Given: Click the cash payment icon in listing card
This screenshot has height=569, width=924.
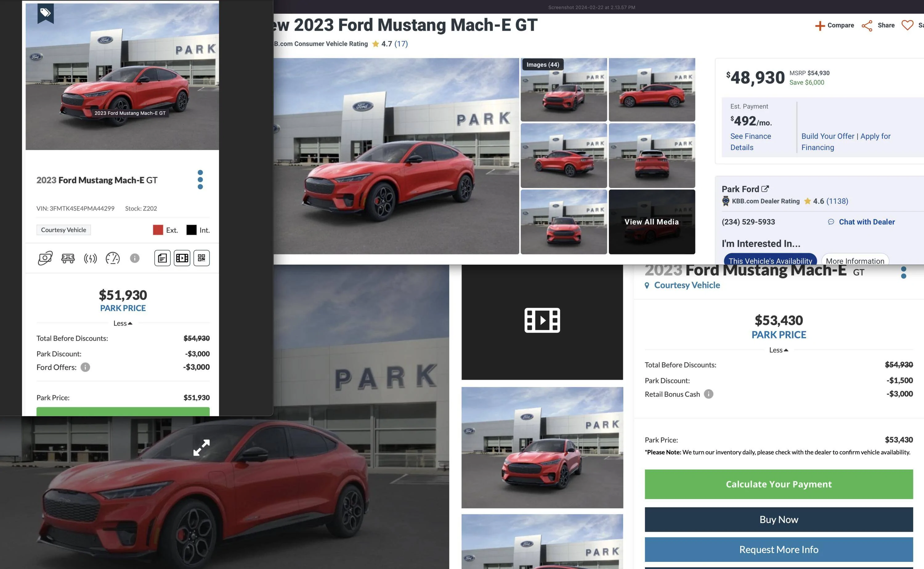Looking at the screenshot, I should [45, 258].
